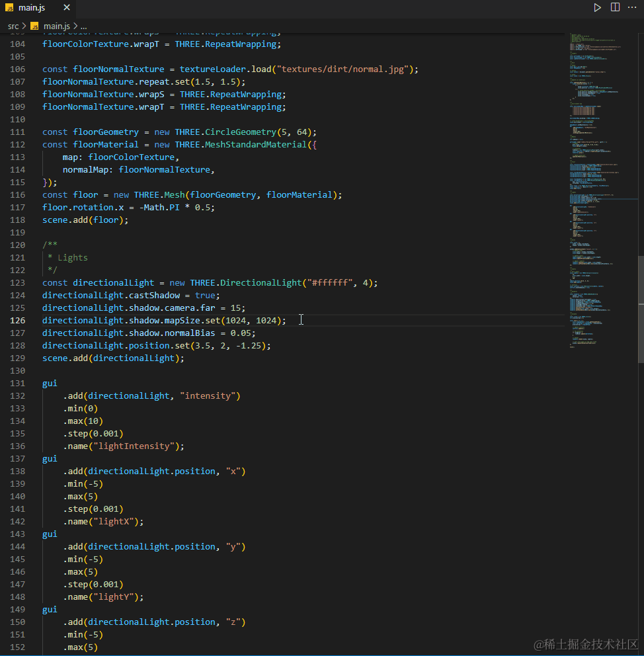Screen dimensions: 644x656
Task: Click the true value on line 124
Action: [205, 296]
